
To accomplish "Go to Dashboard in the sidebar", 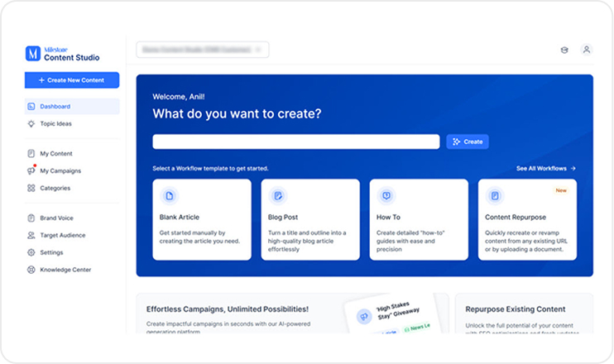I will click(55, 107).
